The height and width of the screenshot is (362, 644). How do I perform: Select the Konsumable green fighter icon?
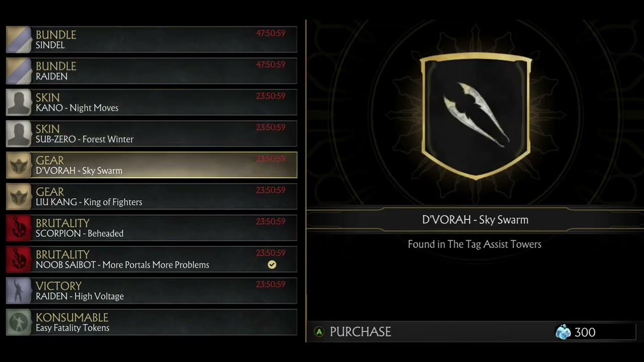pos(19,322)
